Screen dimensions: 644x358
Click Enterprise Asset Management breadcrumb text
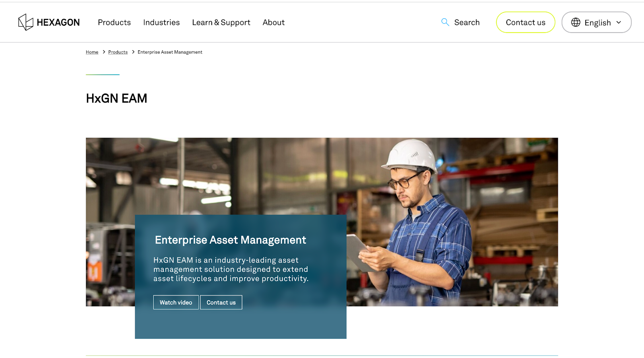(170, 52)
